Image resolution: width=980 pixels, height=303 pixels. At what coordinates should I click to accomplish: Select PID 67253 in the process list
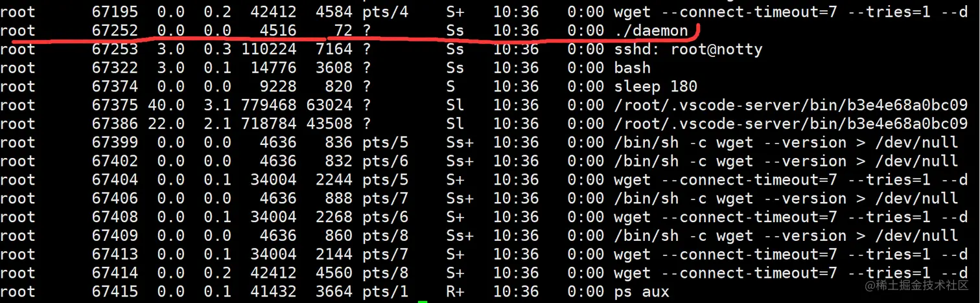click(115, 49)
